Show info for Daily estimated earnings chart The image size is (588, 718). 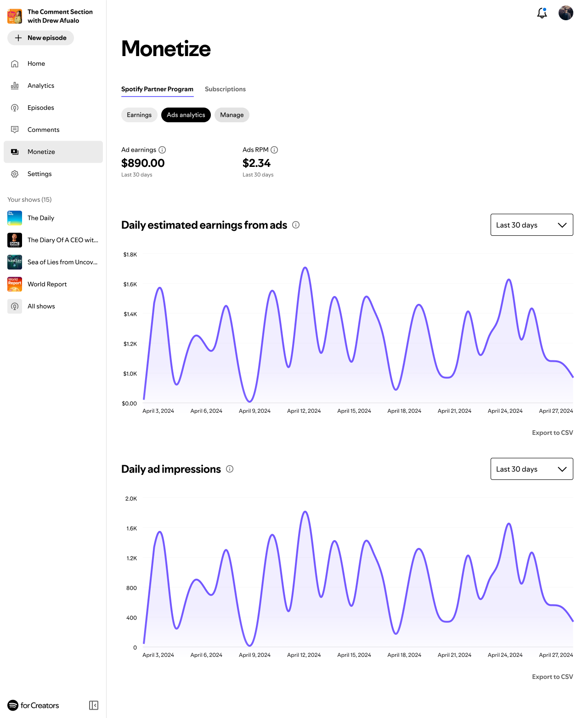(296, 225)
